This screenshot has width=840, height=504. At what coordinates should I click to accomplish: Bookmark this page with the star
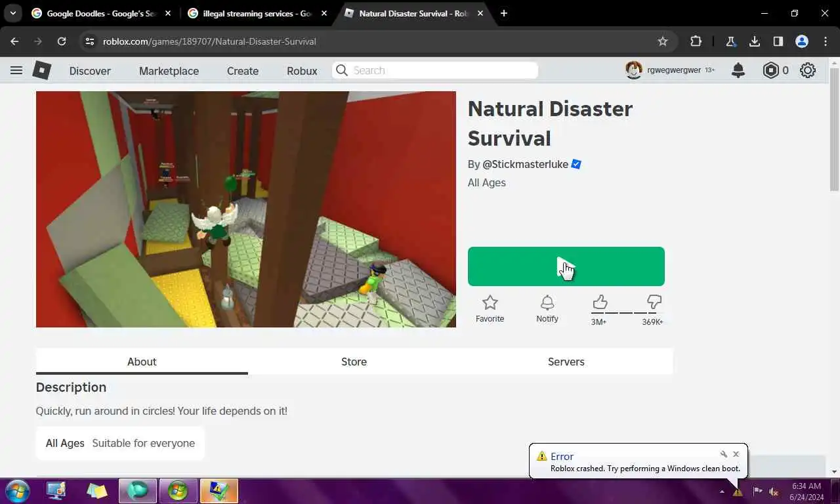pyautogui.click(x=663, y=41)
